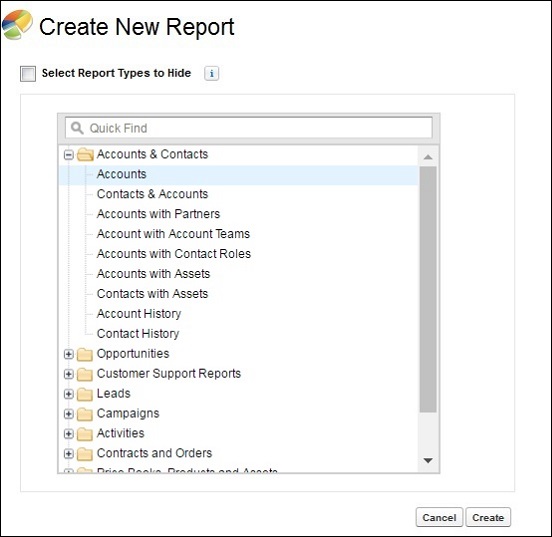552x537 pixels.
Task: Collapse the Accounts & Contacts folder
Action: (x=69, y=155)
